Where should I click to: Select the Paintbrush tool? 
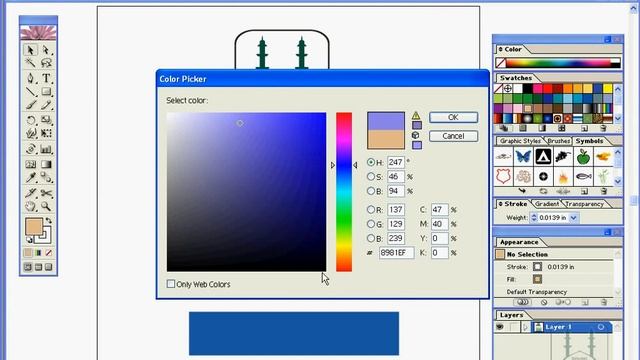point(30,105)
